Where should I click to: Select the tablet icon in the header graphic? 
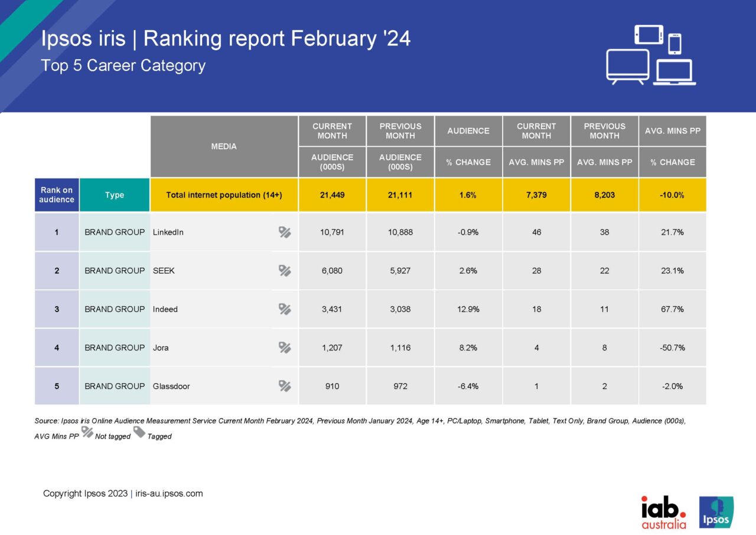(x=649, y=34)
